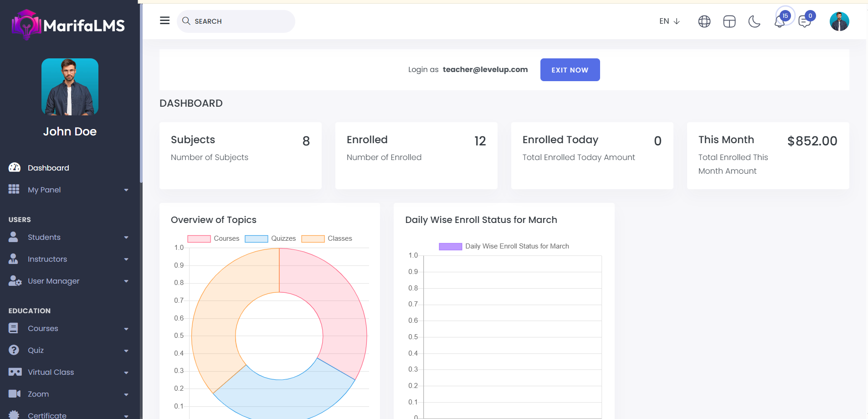The image size is (868, 419).
Task: Click the Virtual Class headset icon
Action: click(x=15, y=372)
